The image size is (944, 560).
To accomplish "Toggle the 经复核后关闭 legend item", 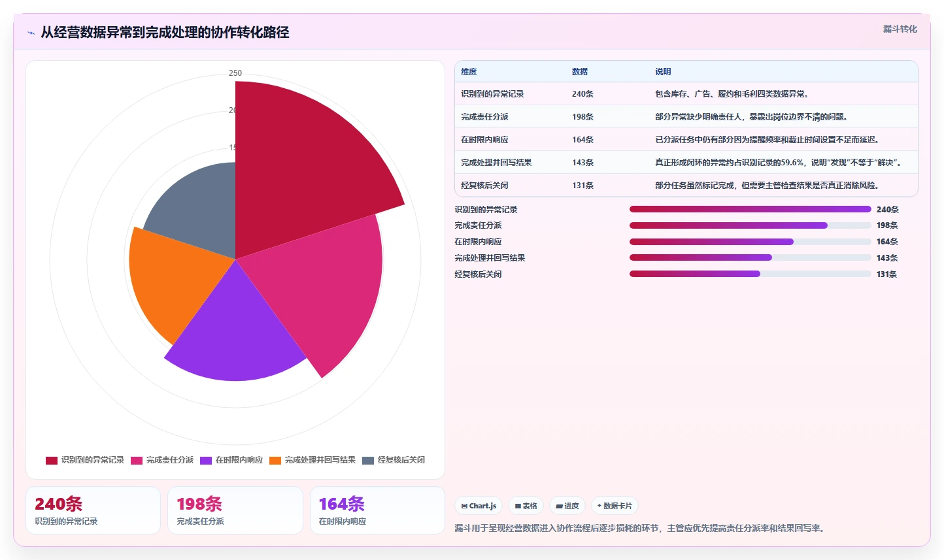I will pos(394,460).
